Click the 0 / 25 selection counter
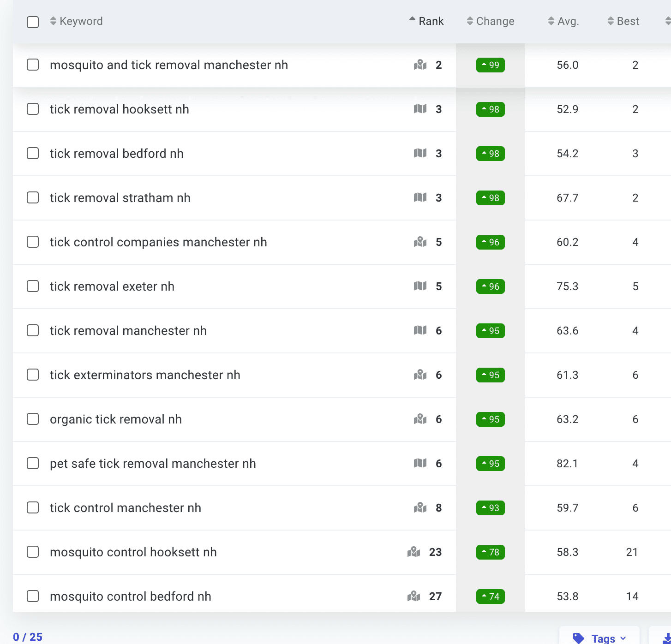671x644 pixels. [28, 637]
